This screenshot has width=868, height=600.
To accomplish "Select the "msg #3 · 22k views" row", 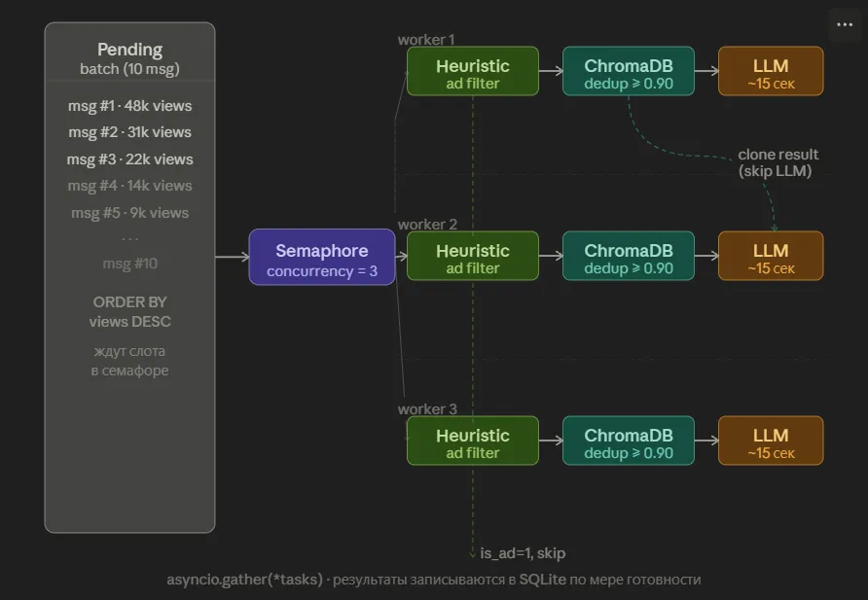I will pyautogui.click(x=130, y=159).
